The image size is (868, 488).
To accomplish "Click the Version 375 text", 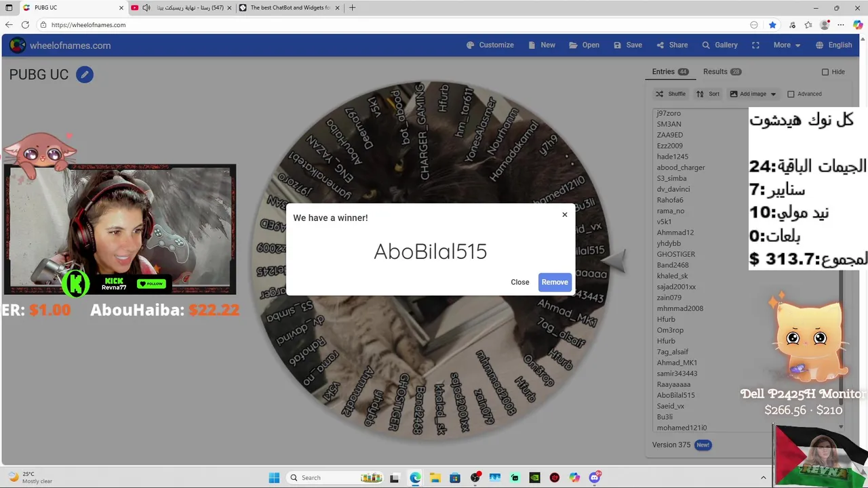I will point(671,445).
